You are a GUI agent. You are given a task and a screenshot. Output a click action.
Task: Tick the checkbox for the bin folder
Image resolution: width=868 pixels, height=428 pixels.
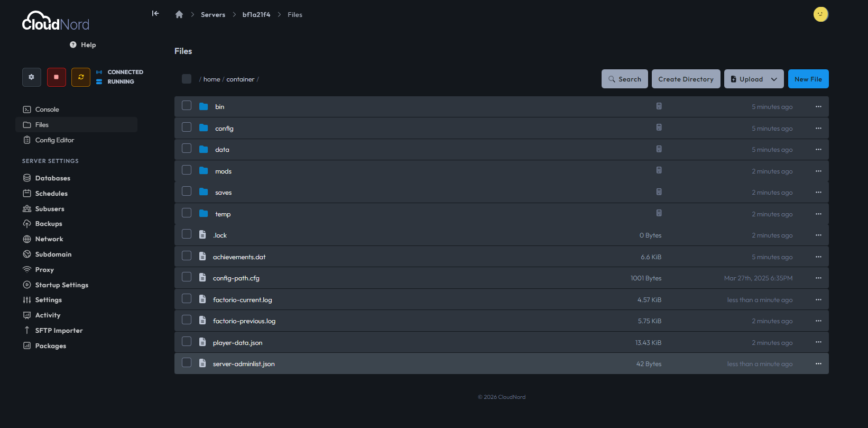[x=187, y=106]
